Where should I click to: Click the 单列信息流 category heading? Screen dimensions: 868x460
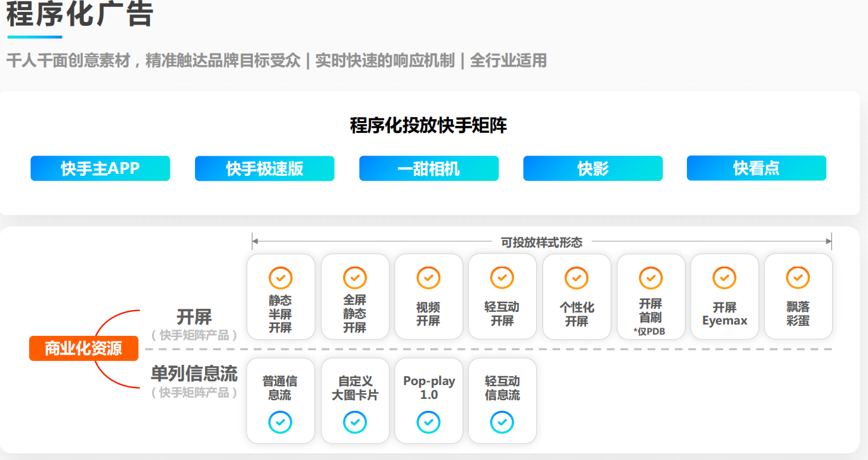pyautogui.click(x=194, y=373)
